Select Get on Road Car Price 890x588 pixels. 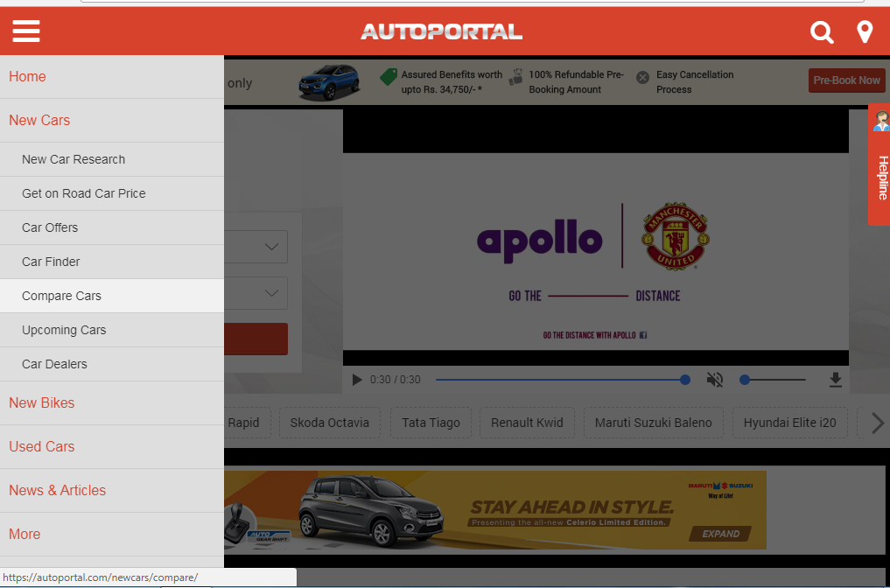click(x=112, y=193)
